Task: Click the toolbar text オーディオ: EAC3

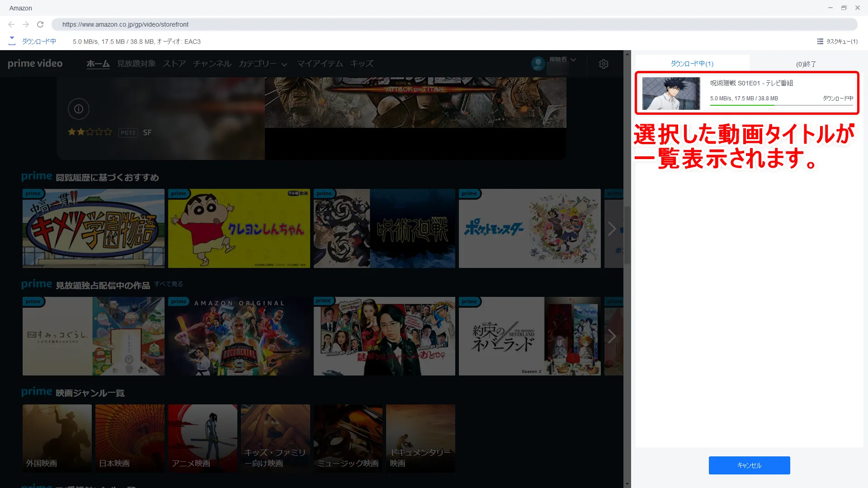Action: (179, 42)
